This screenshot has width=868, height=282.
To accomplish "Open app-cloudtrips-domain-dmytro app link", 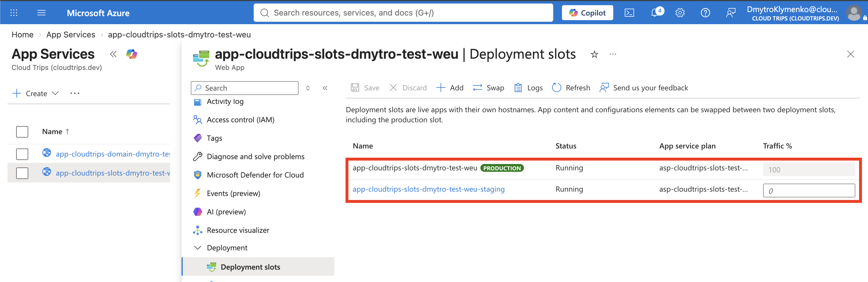I will pos(113,154).
